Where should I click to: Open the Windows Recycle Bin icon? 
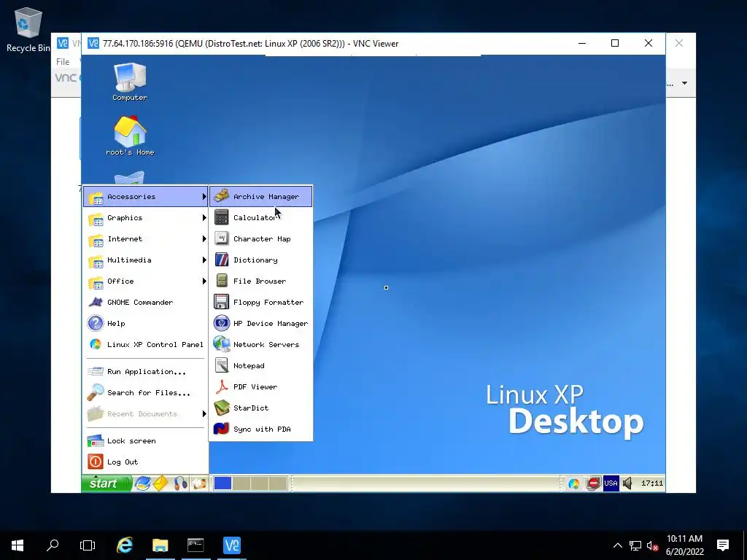[28, 30]
